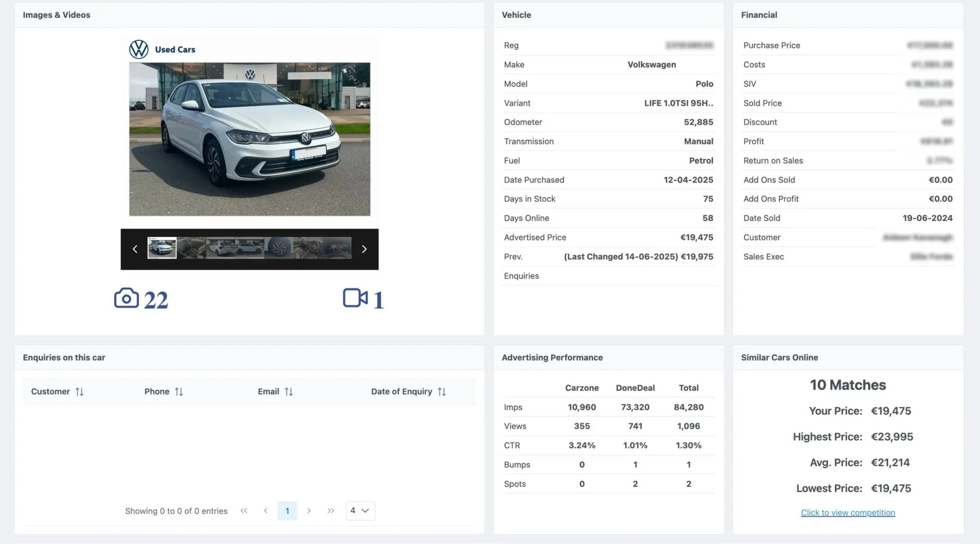Click to view competition link

848,512
